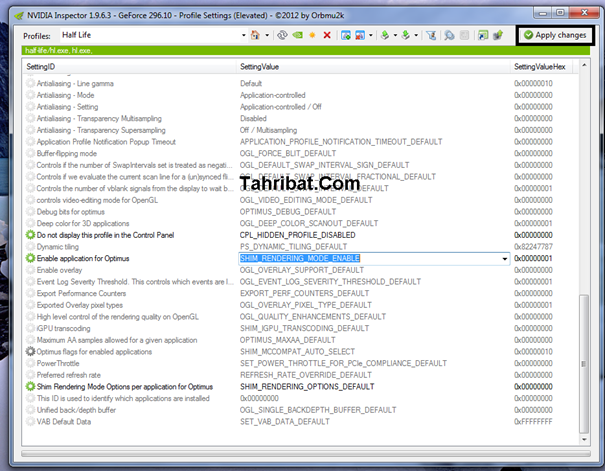Expand the SHIM_RENDERING_MODE_ENABLE value dropdown
Viewport: 605px width, 471px height.
coord(504,258)
